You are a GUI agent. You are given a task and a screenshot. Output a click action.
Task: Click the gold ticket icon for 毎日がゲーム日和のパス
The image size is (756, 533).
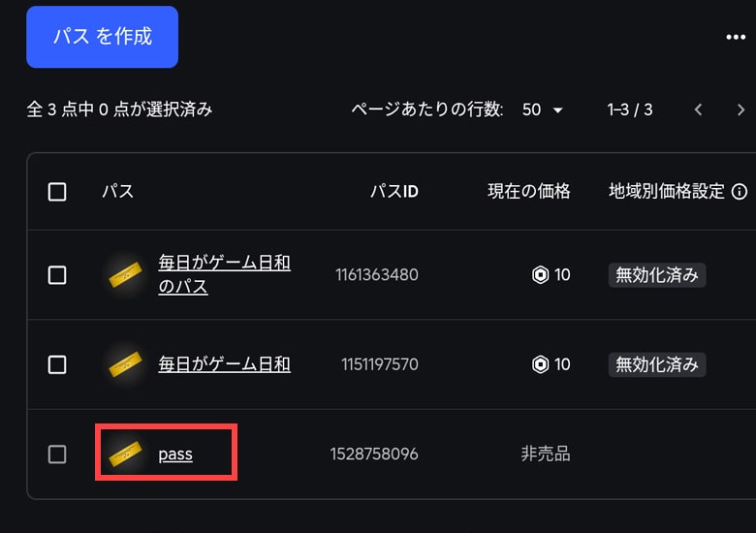tap(124, 275)
